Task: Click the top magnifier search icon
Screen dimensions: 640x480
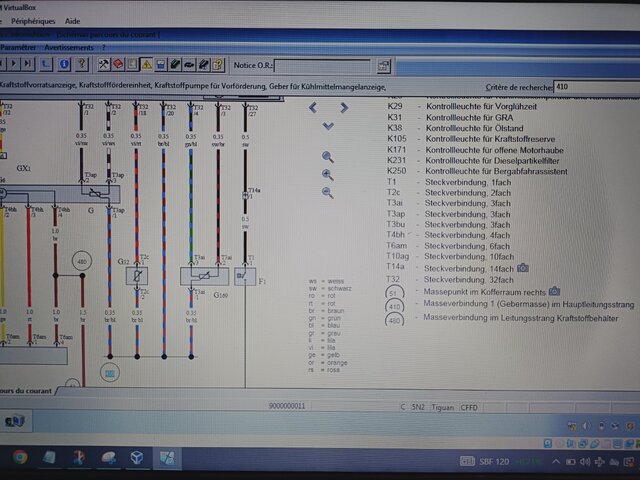Action: pyautogui.click(x=328, y=156)
